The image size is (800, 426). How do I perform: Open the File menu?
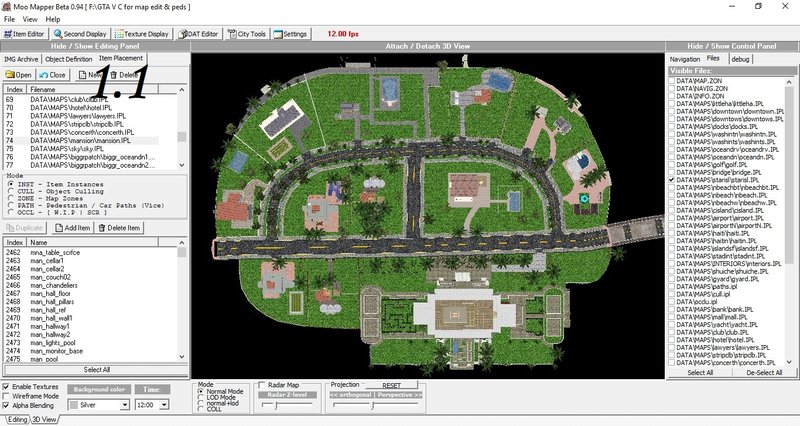click(9, 19)
